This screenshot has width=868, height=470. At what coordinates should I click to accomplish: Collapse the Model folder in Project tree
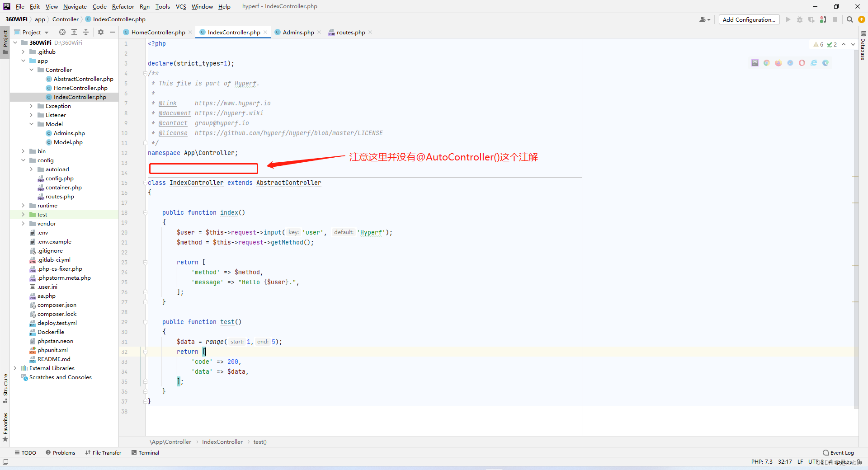[31, 123]
